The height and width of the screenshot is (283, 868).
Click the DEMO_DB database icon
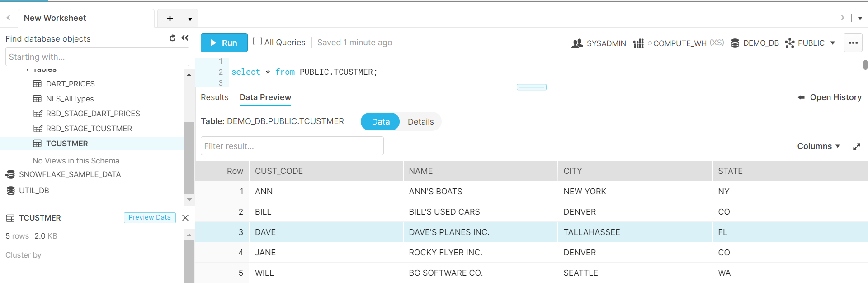click(x=735, y=43)
